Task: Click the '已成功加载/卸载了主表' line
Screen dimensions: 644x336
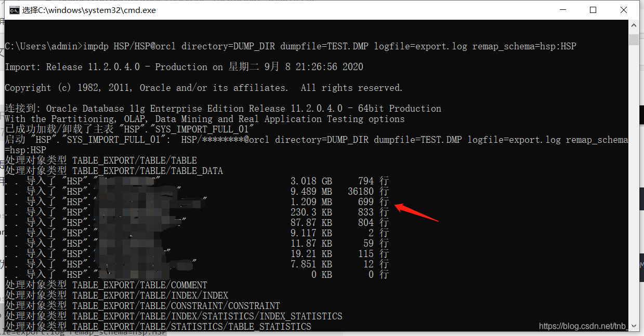Action: [129, 129]
